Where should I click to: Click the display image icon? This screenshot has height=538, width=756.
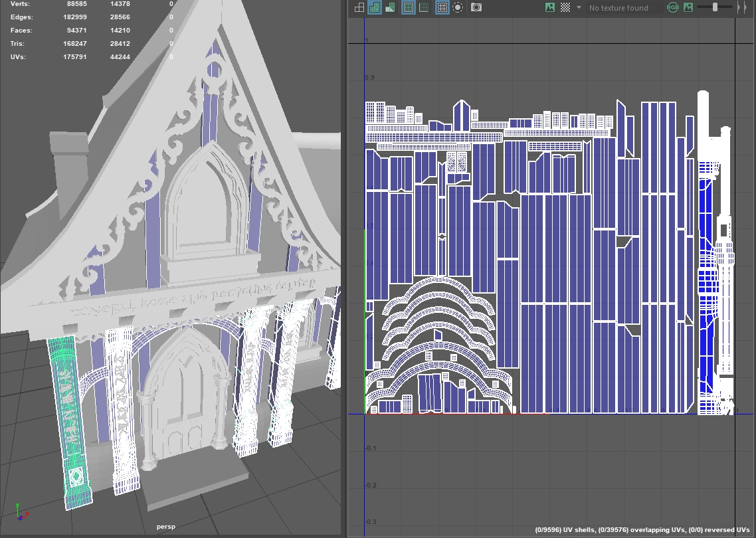pyautogui.click(x=549, y=8)
